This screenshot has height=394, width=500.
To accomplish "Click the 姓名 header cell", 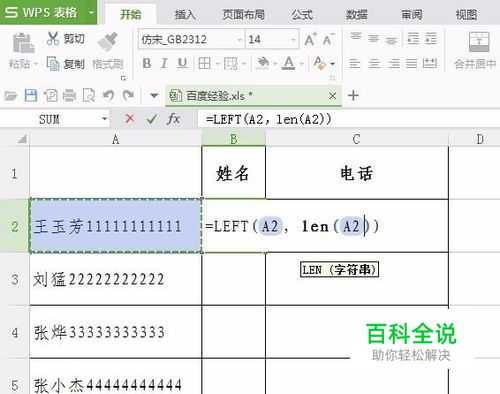I will (233, 173).
